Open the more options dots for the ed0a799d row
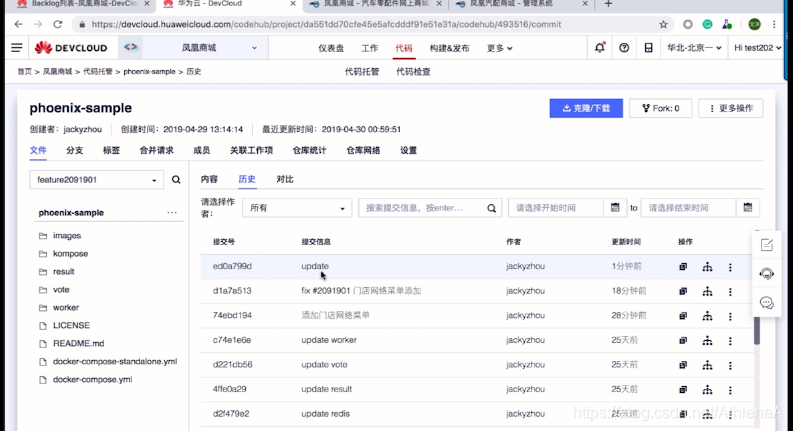 point(730,267)
